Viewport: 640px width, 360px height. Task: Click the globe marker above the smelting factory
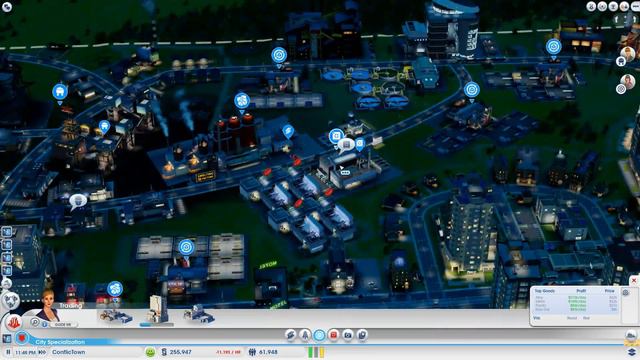[x=242, y=102]
